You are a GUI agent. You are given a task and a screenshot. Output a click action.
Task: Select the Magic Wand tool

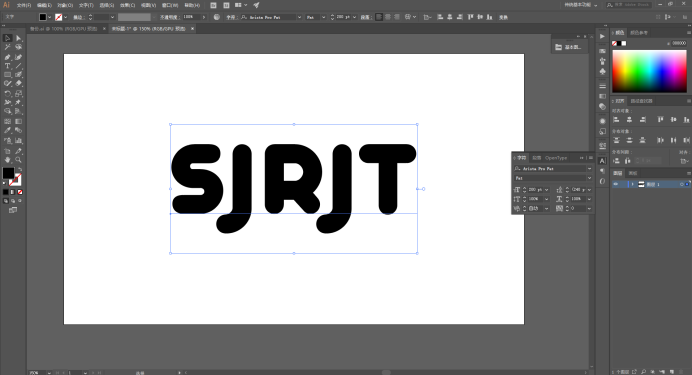[x=8, y=47]
